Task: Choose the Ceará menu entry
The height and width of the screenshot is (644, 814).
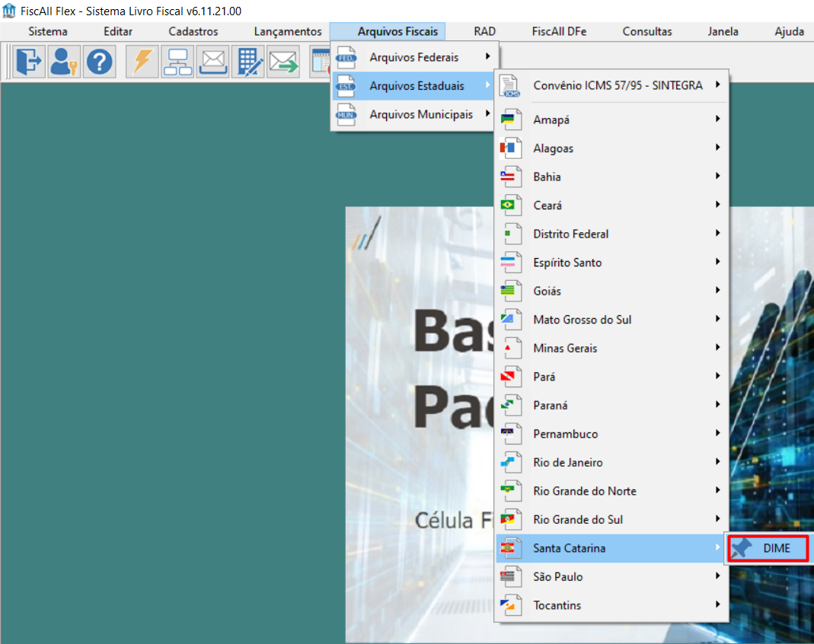Action: tap(612, 206)
